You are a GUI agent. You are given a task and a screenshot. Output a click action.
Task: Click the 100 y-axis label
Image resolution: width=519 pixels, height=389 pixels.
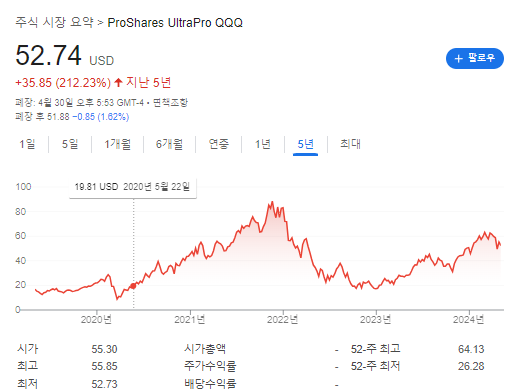tap(23, 187)
